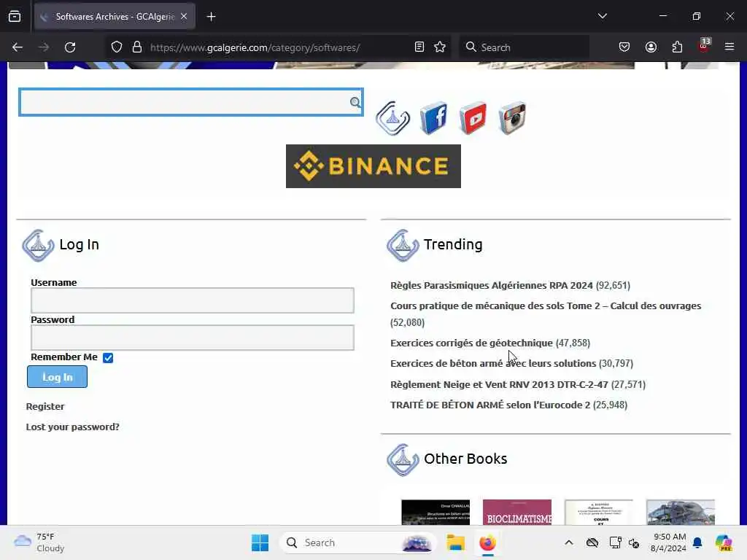Open the Facebook social icon

(x=433, y=117)
